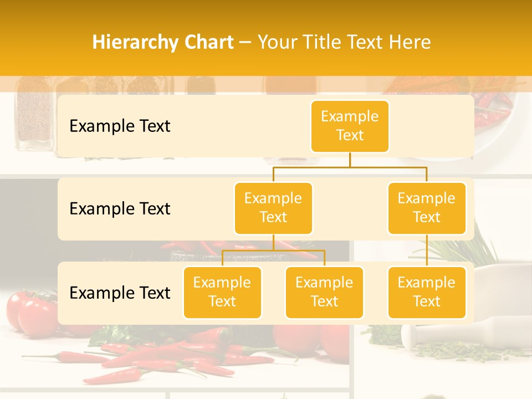Click the middle-row right Example Text box
The image size is (532, 399).
(x=427, y=208)
